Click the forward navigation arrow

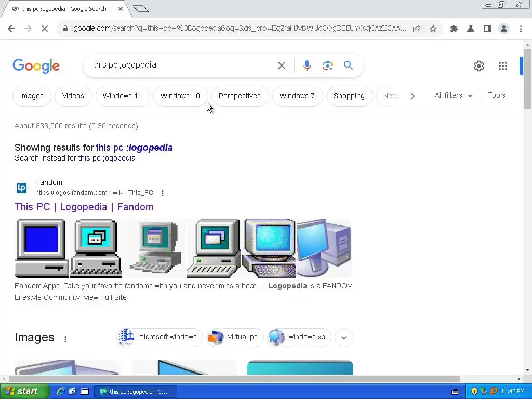point(28,29)
